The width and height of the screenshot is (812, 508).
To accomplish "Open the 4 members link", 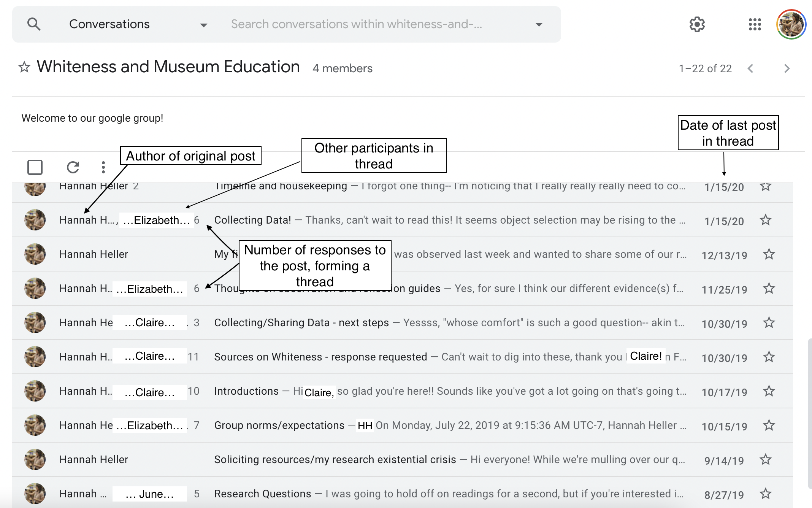I will [342, 68].
